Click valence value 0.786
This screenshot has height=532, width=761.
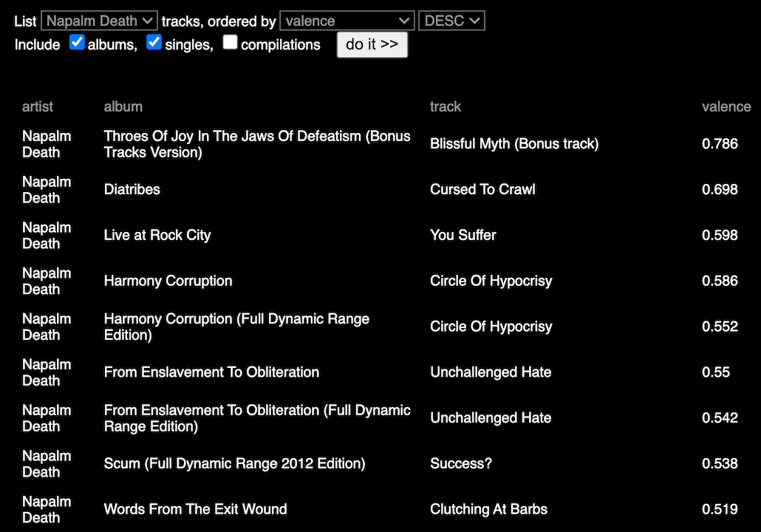point(720,144)
